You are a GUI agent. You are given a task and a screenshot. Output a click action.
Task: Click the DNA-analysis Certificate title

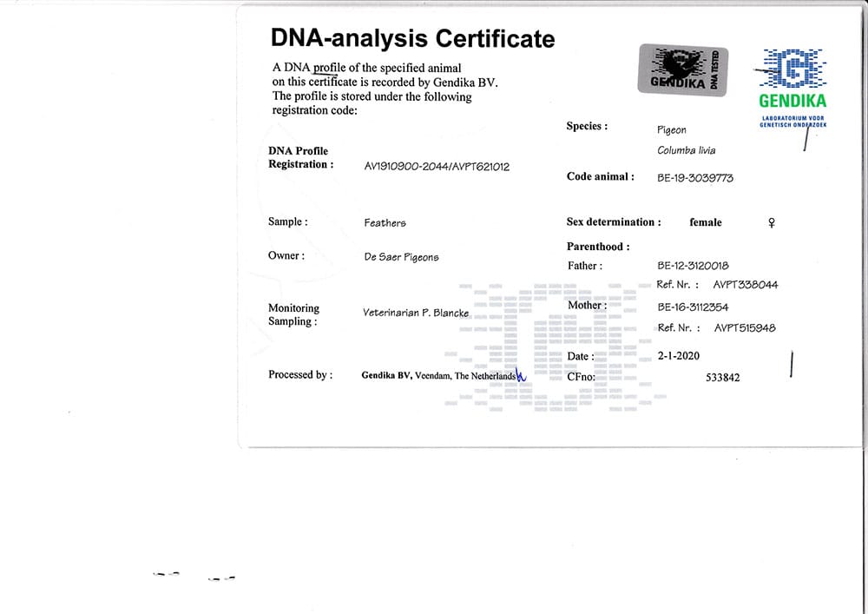(x=412, y=38)
